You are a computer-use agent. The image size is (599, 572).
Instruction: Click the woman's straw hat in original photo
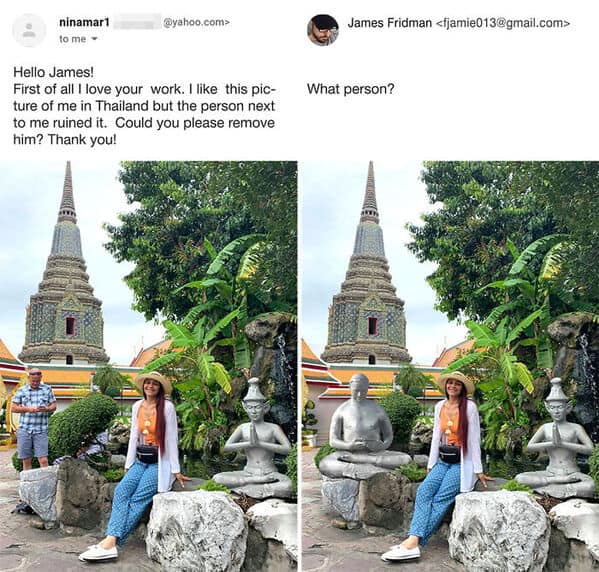153,380
